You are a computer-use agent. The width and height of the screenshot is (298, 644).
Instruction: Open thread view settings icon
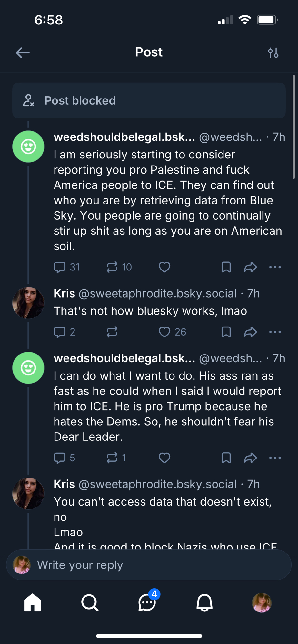point(273,52)
